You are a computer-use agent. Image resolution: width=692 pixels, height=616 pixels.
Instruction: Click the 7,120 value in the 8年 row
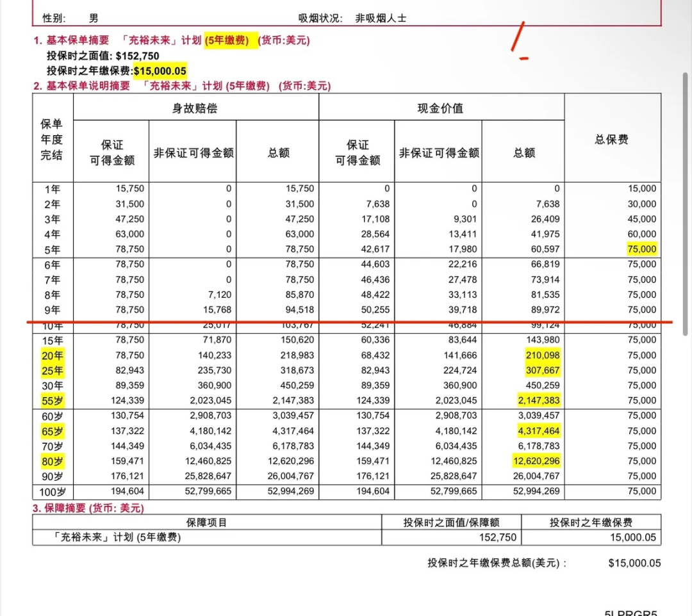[x=220, y=295]
